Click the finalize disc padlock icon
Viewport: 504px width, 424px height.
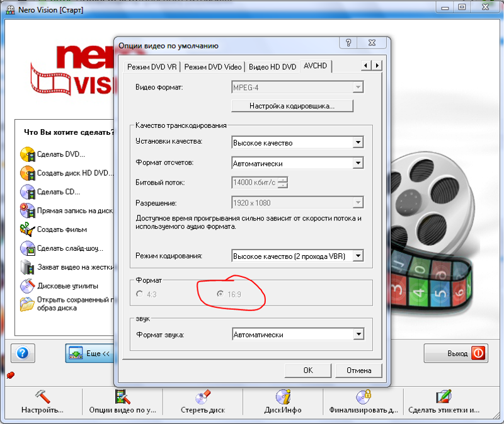pyautogui.click(x=364, y=397)
